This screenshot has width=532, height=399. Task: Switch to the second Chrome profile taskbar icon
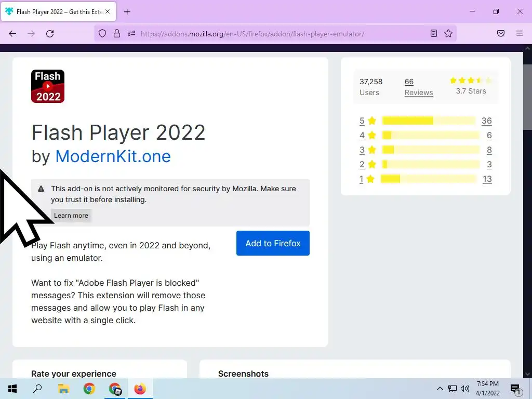coord(115,389)
